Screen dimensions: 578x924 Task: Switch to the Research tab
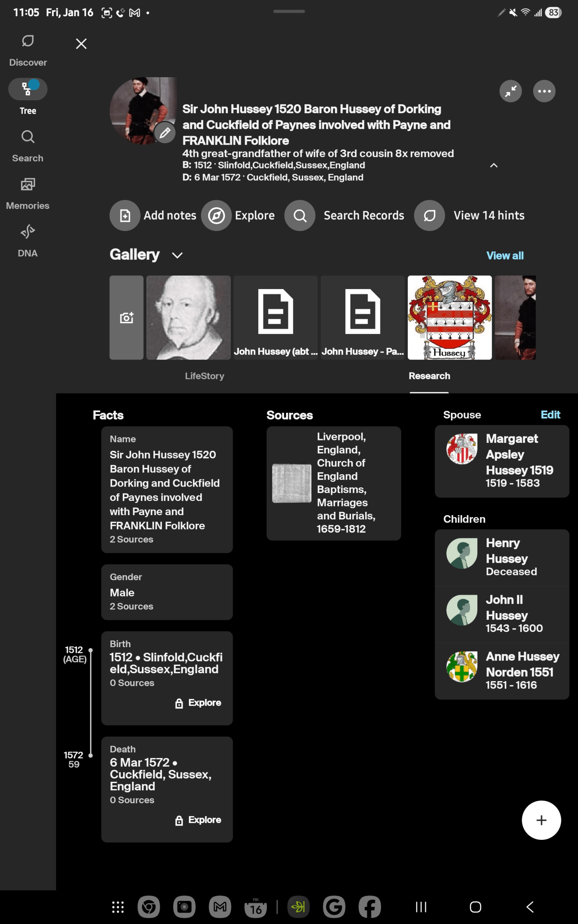[x=429, y=376]
